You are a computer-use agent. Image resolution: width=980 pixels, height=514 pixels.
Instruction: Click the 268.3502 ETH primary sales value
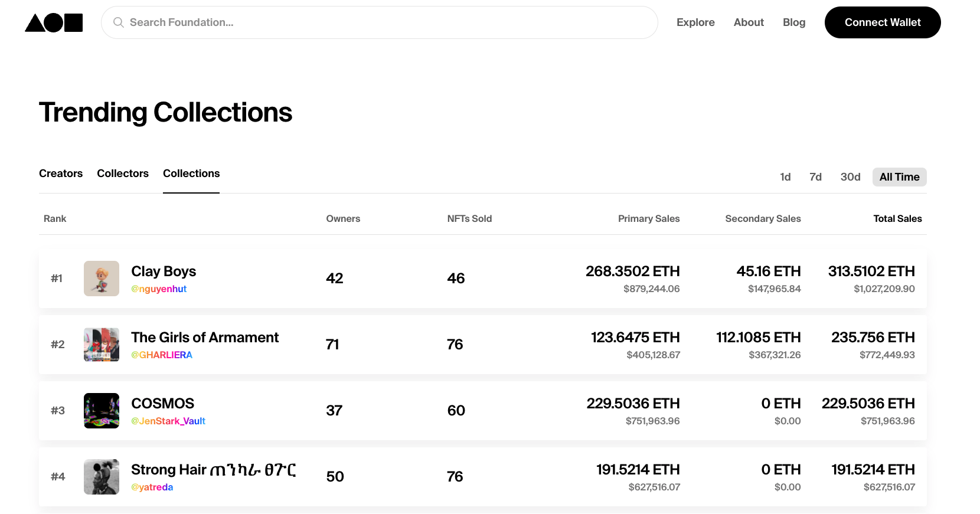click(633, 271)
